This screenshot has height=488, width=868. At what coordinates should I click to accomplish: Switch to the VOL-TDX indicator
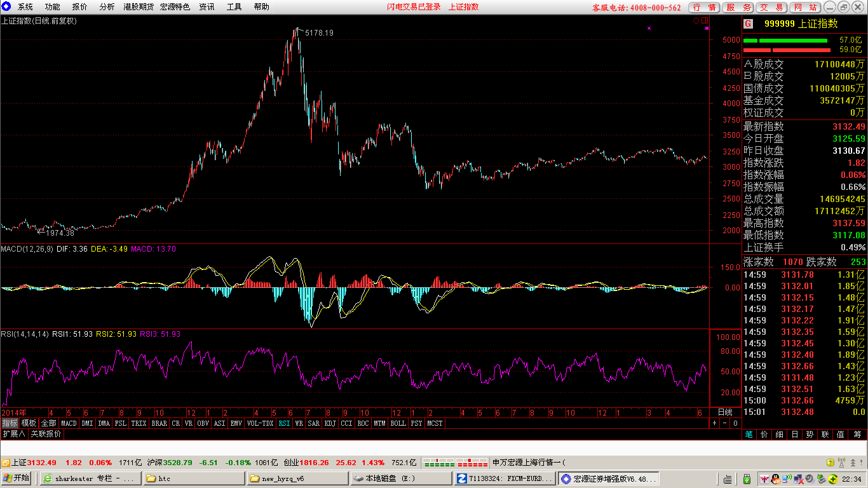coord(260,423)
